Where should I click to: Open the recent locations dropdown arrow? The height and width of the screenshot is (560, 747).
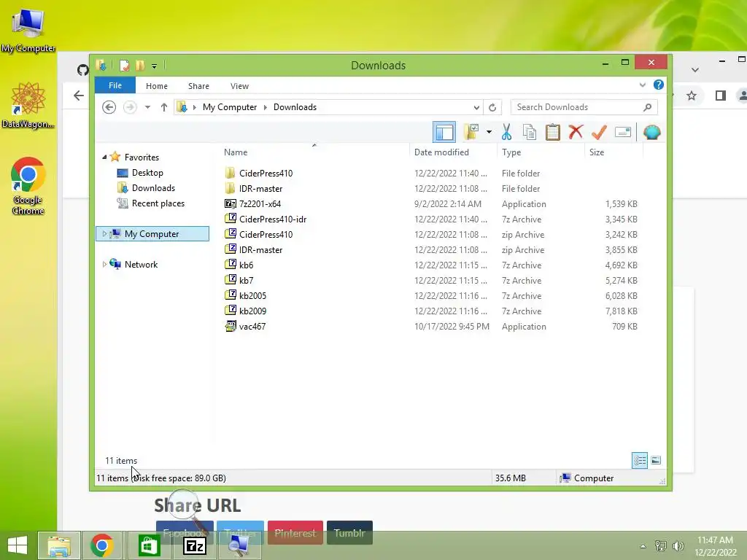tap(147, 107)
